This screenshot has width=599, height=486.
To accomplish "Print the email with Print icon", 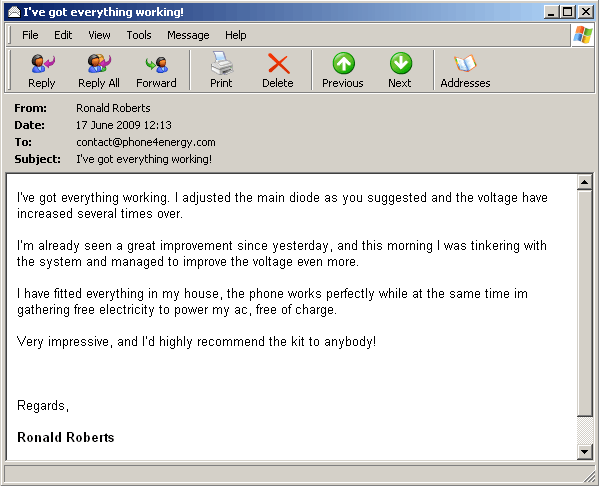I will pos(221,71).
